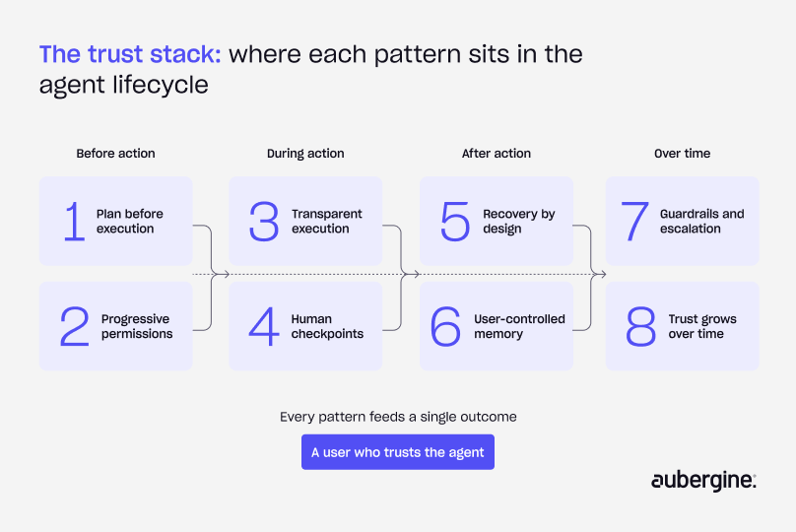Viewport: 796px width, 532px height.
Task: Click the 'Every pattern feeds a single outcome' text
Action: click(x=398, y=417)
